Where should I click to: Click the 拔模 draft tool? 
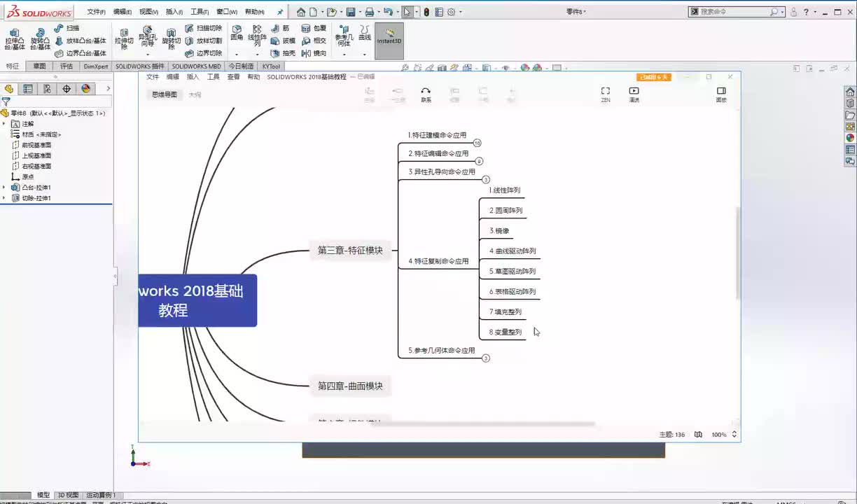click(284, 41)
